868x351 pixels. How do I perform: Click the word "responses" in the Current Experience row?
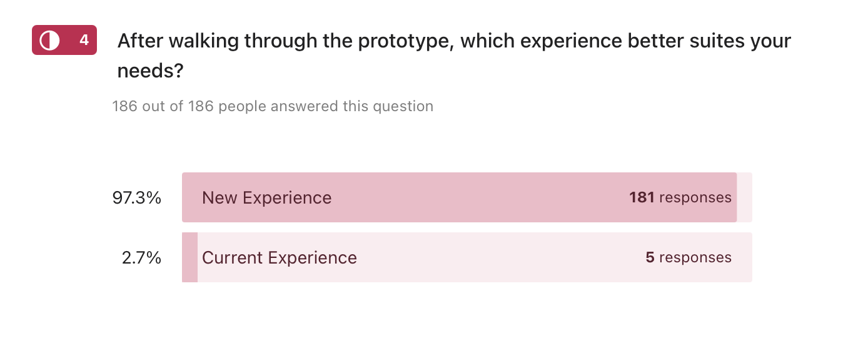click(x=695, y=258)
